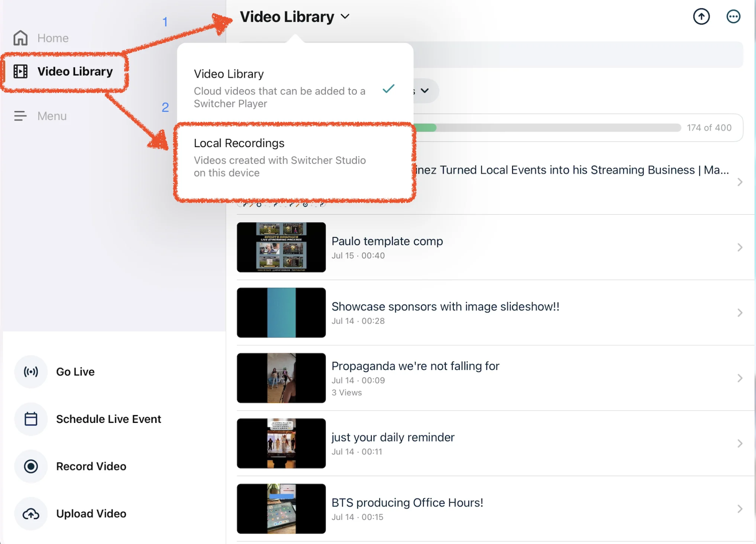
Task: Click the Schedule Live Event calendar icon
Action: pyautogui.click(x=31, y=419)
